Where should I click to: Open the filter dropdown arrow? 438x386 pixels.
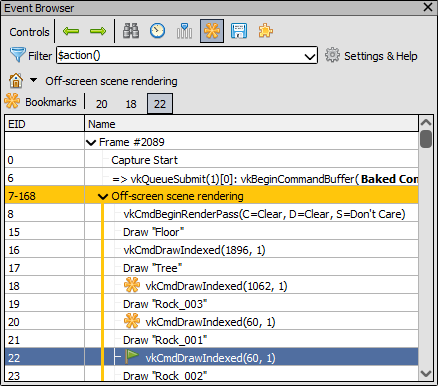[x=310, y=56]
